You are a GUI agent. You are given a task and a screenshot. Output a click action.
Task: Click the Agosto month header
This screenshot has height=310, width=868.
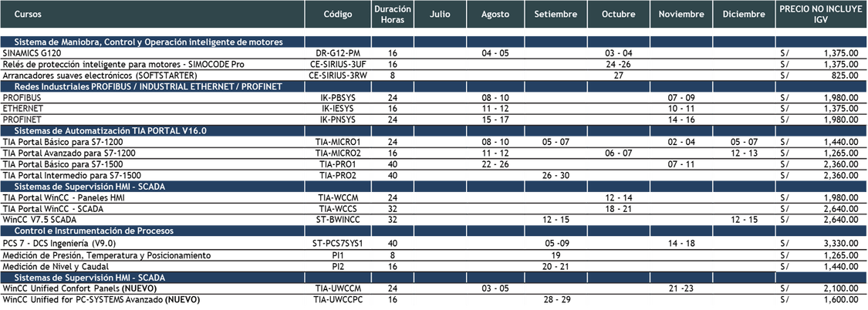[495, 15]
